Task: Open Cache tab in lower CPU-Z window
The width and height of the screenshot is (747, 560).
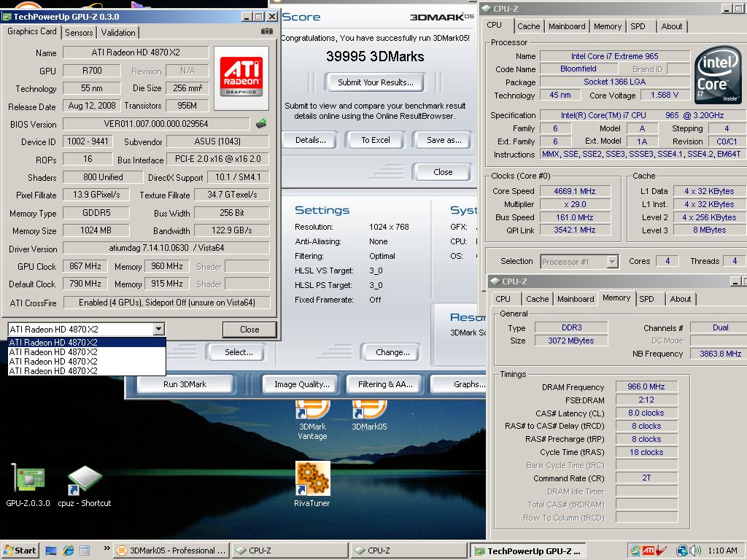Action: coord(538,298)
